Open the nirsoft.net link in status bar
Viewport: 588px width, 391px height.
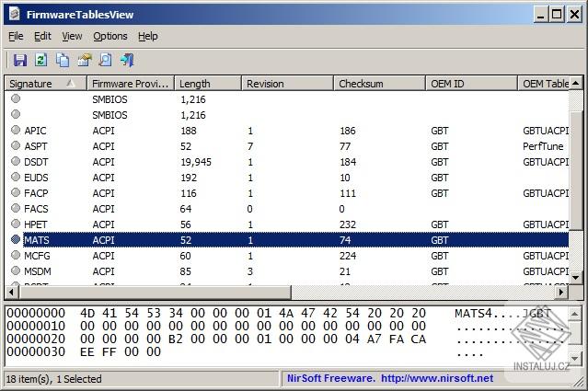coord(437,378)
